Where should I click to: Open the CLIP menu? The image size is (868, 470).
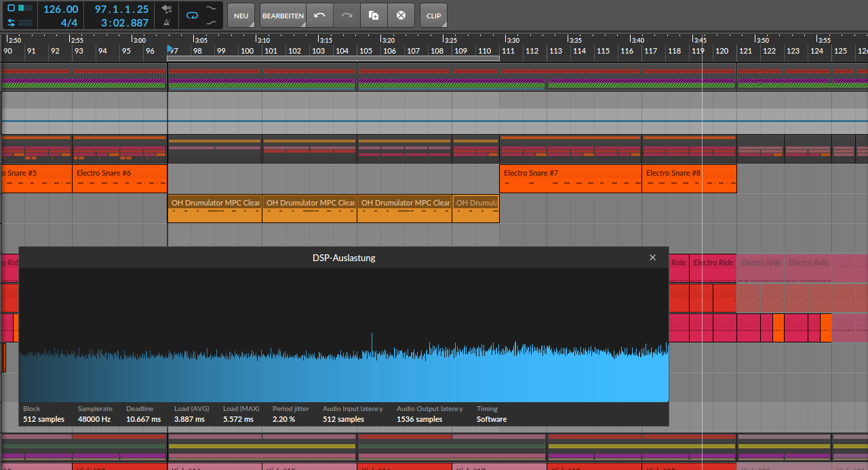[433, 15]
